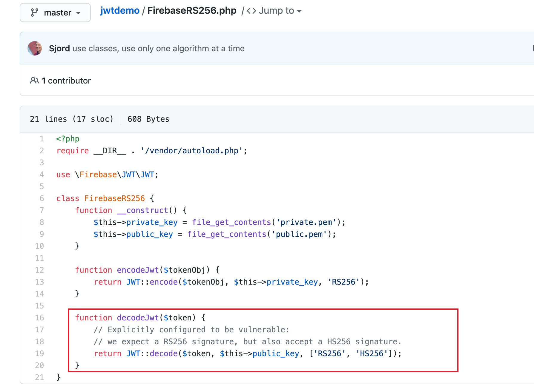Click the comment 'Explicitly configured to be vulnerable:'
The height and width of the screenshot is (392, 534).
point(191,330)
